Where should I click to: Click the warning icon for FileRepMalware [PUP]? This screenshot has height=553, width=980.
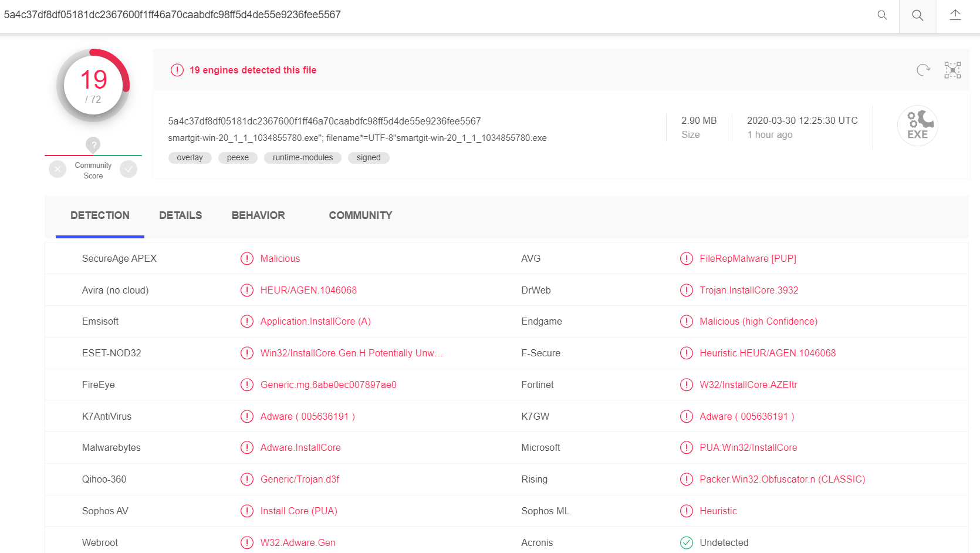pos(687,258)
